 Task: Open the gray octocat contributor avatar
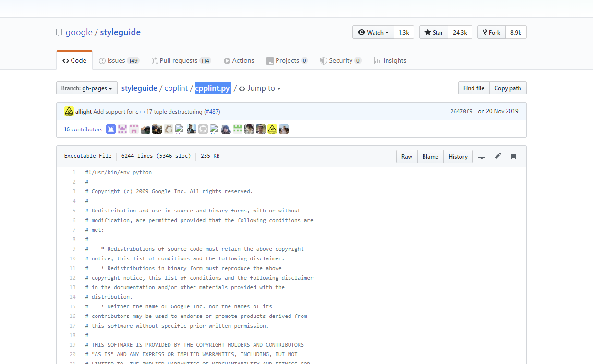203,129
